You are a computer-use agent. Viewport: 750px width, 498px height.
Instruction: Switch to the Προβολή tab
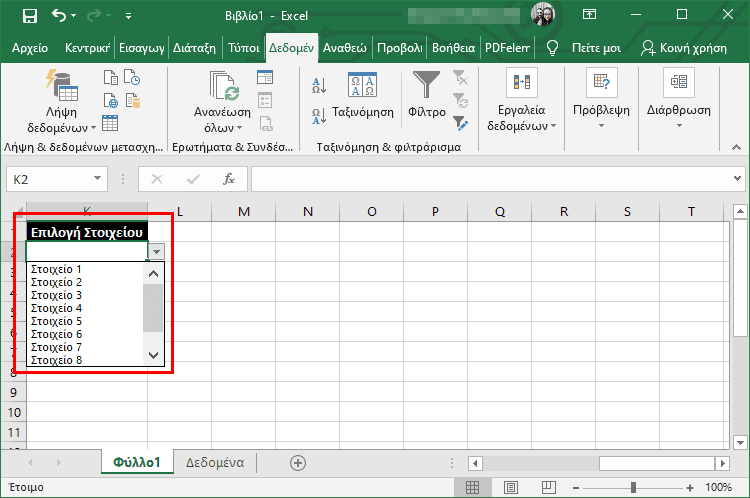coord(400,48)
